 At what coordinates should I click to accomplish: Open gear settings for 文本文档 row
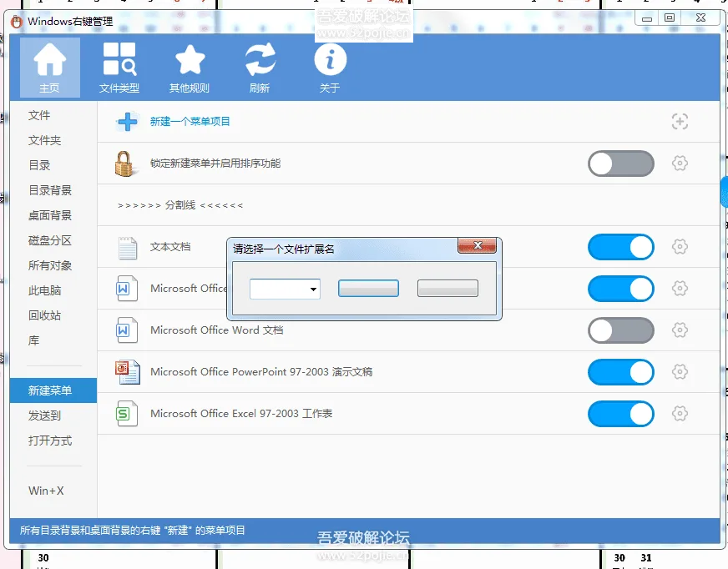tap(680, 246)
